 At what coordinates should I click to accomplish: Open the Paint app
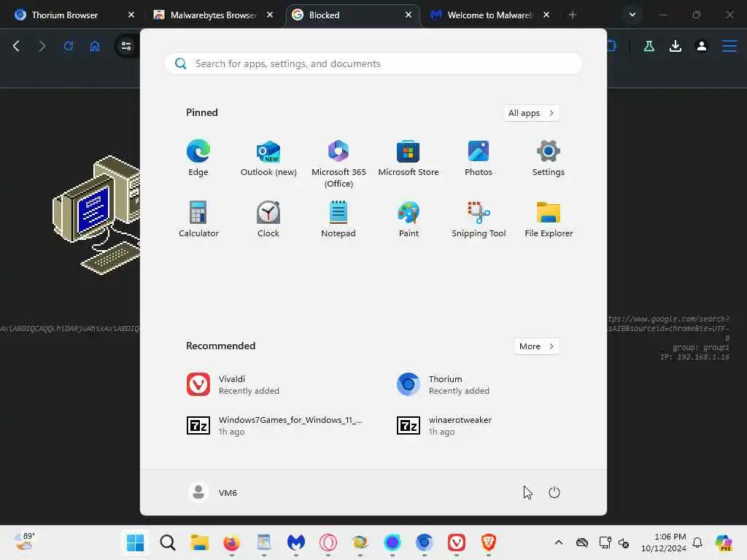[x=409, y=219]
